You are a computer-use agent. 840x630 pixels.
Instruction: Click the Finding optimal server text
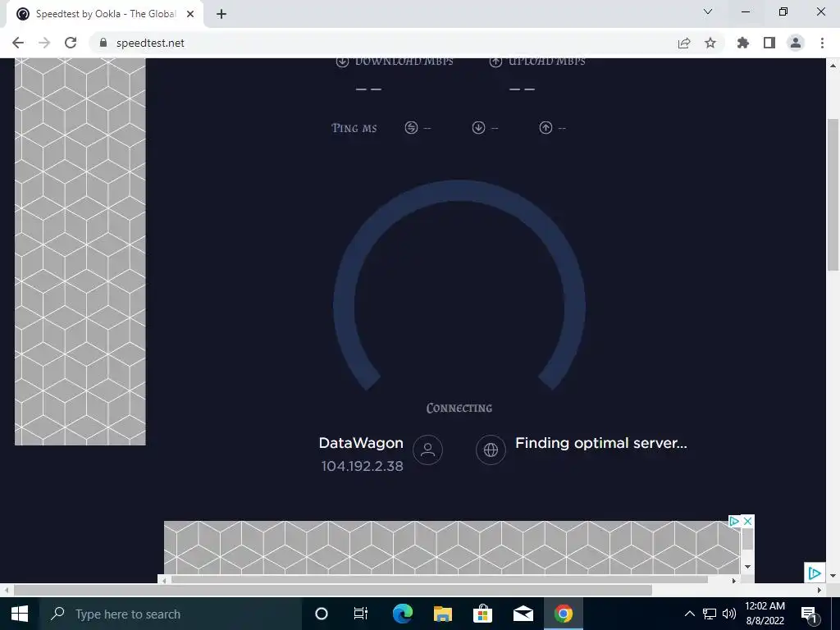pos(601,443)
